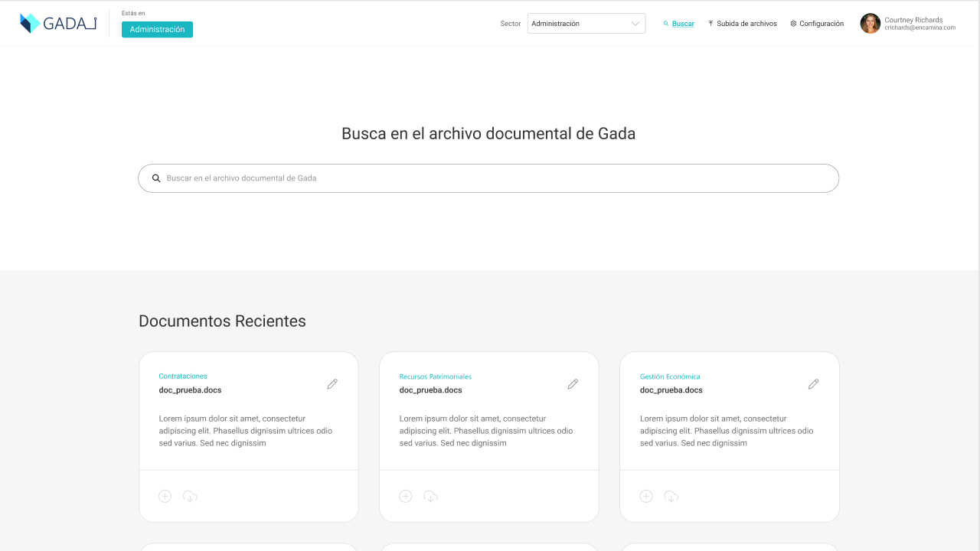Go to Subida de archivos
The image size is (980, 551).
click(x=743, y=24)
